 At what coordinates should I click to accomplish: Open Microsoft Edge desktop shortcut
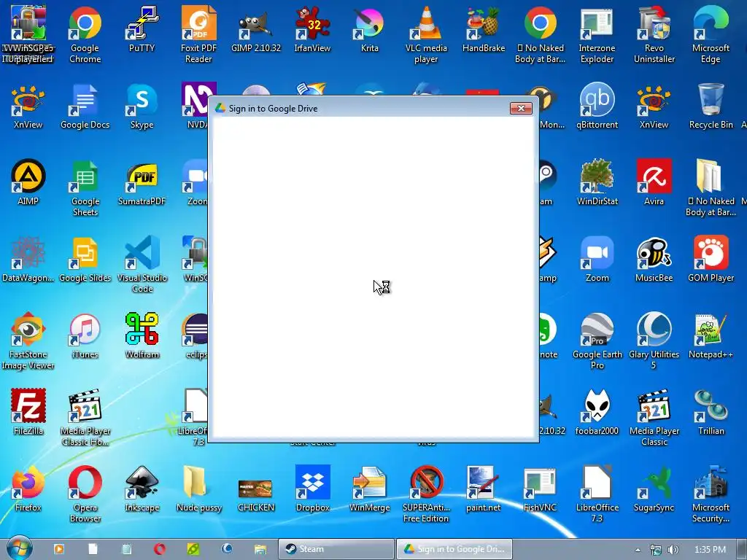[711, 34]
